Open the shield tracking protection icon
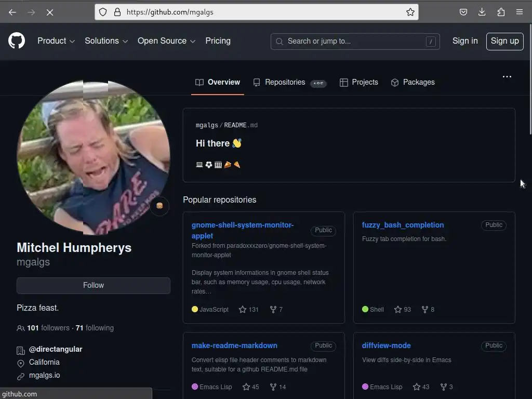This screenshot has height=399, width=532. (x=103, y=12)
